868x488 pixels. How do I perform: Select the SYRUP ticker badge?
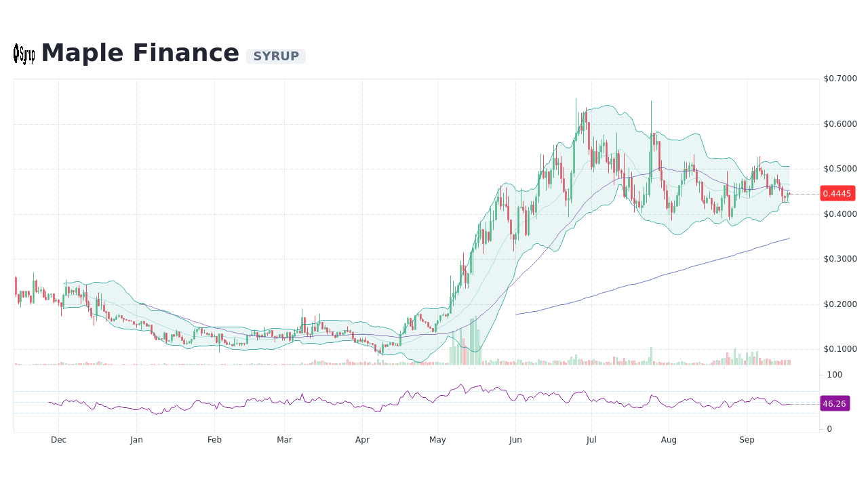coord(275,56)
